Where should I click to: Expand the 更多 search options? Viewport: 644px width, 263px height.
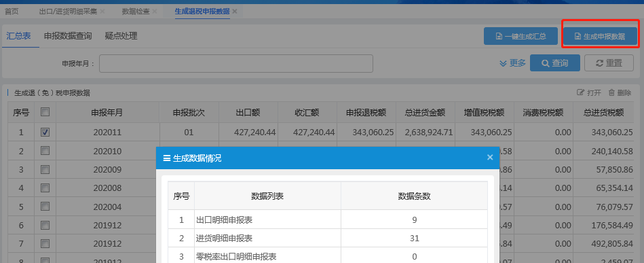pyautogui.click(x=512, y=63)
